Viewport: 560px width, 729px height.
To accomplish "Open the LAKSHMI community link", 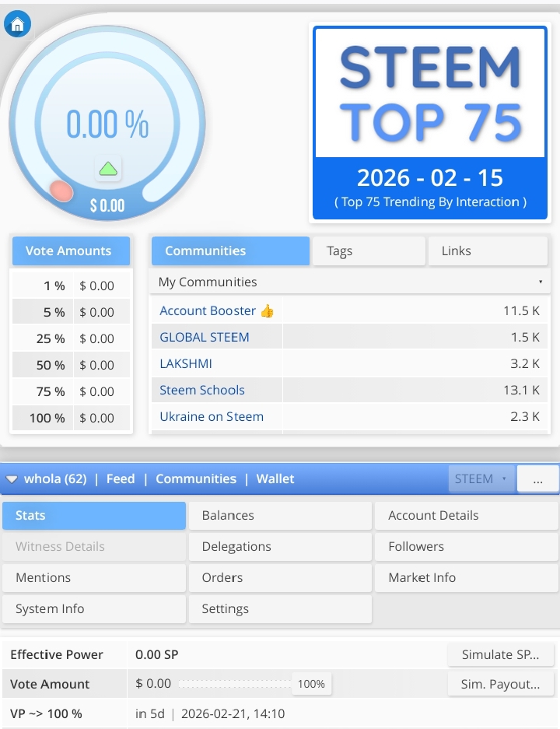I will click(186, 363).
